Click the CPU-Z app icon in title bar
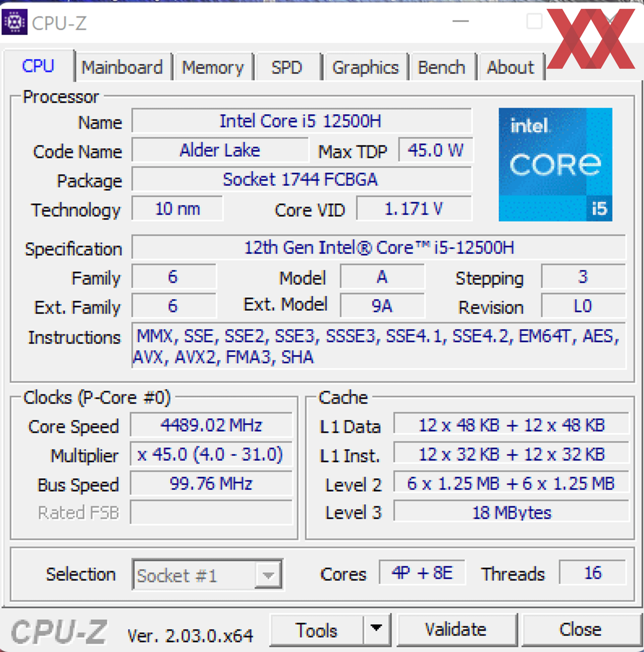Screen dimensions: 644x652 pyautogui.click(x=14, y=22)
